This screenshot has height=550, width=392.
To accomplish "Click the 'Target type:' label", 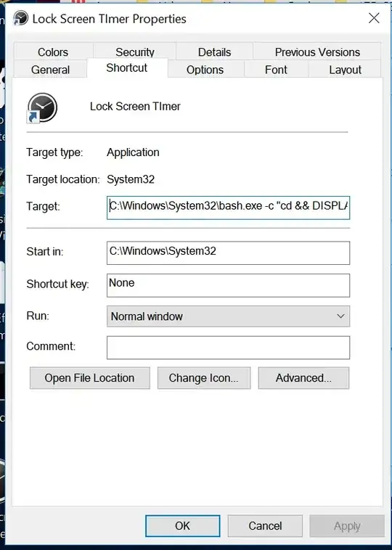I will [54, 152].
